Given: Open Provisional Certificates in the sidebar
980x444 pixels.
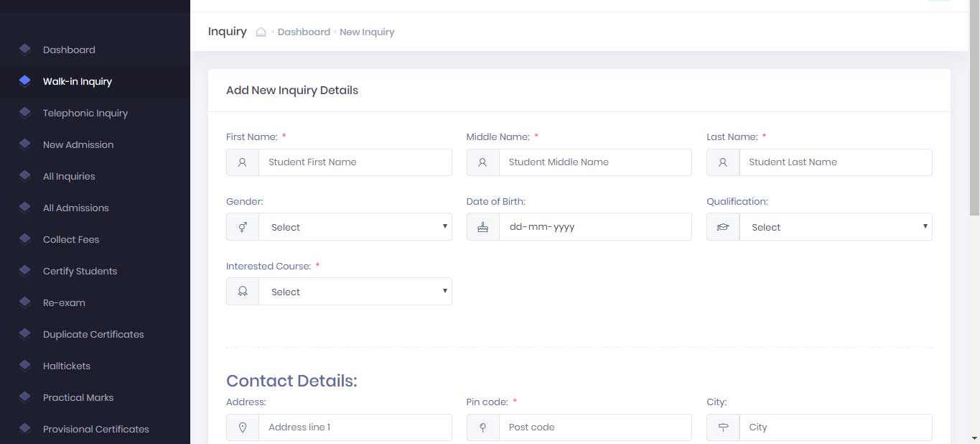Looking at the screenshot, I should pos(95,429).
